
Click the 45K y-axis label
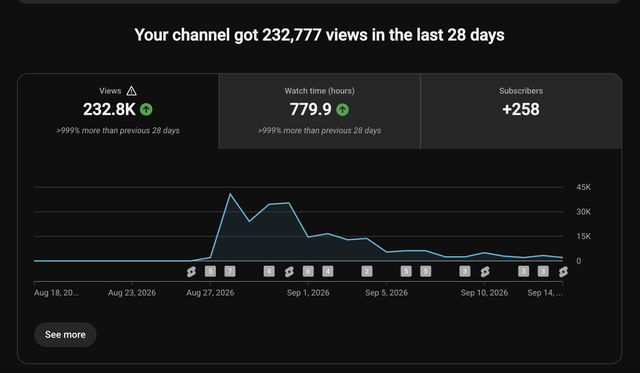pos(583,187)
